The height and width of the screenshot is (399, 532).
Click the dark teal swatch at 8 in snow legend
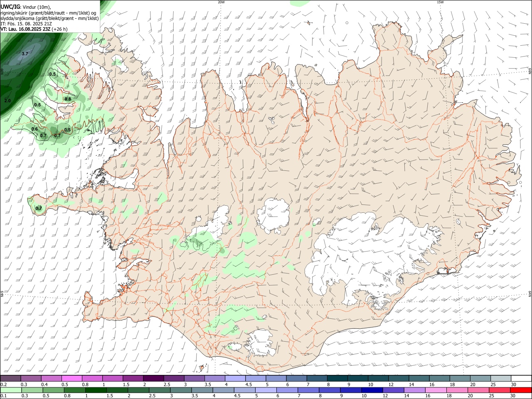coord(337,379)
